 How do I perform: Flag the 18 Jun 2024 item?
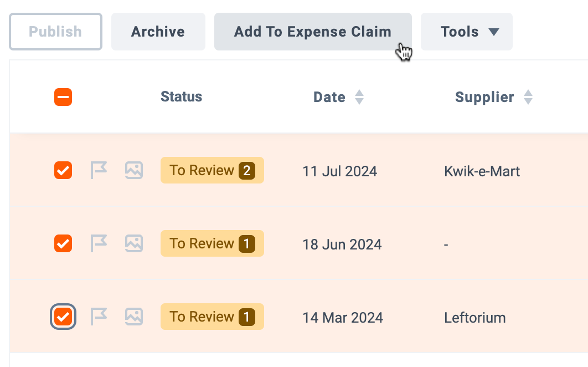99,243
